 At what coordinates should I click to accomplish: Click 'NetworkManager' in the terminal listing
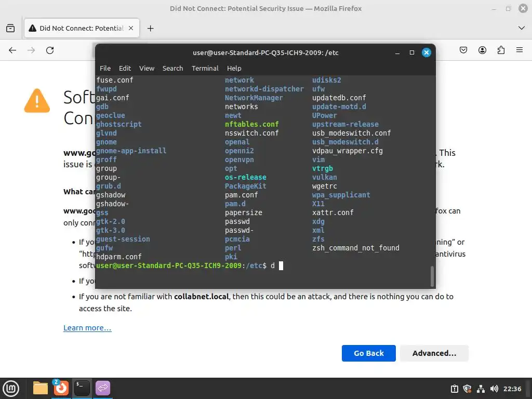[254, 98]
